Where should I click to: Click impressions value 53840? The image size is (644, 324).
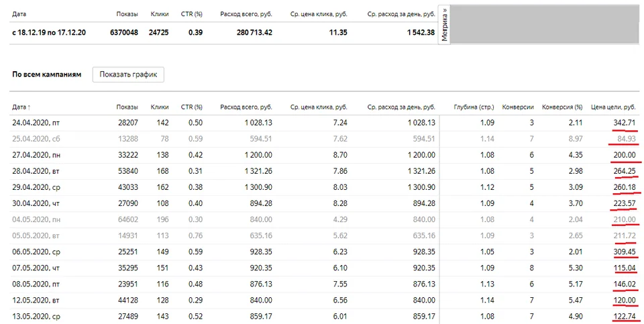tap(127, 171)
